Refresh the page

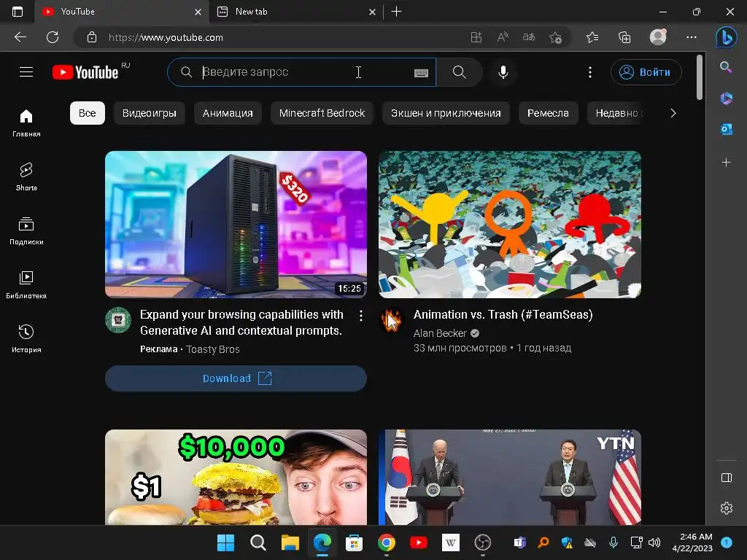53,37
